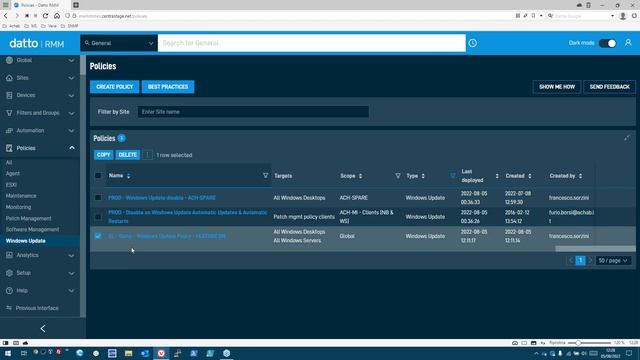Go to previous results page
This screenshot has height=360, width=640.
tap(571, 260)
